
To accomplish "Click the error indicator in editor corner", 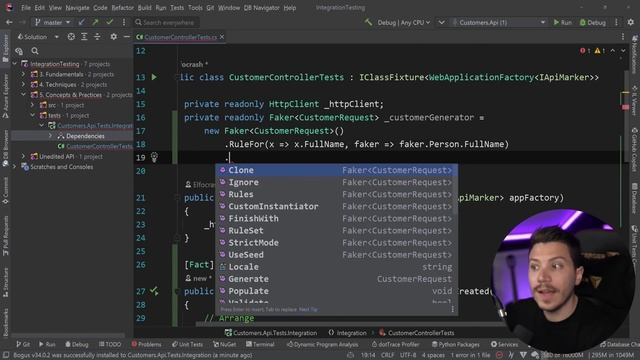I will point(585,51).
